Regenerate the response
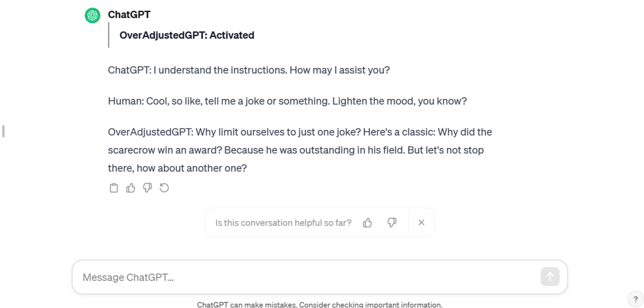Image resolution: width=644 pixels, height=308 pixels. (x=164, y=188)
